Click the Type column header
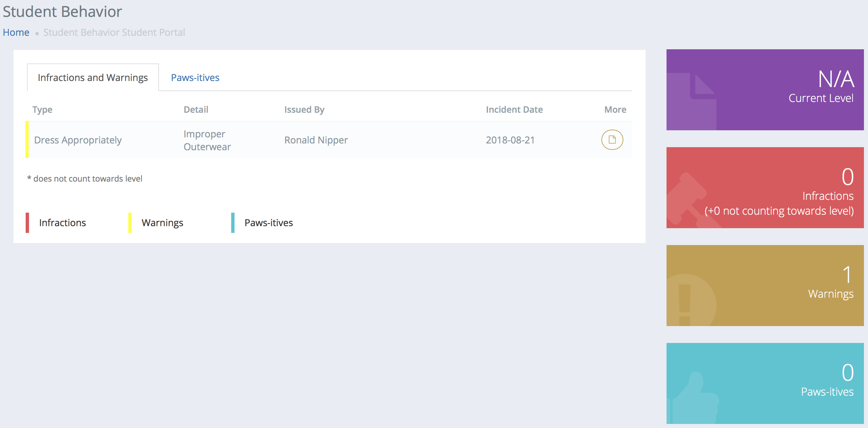868x428 pixels. 42,110
